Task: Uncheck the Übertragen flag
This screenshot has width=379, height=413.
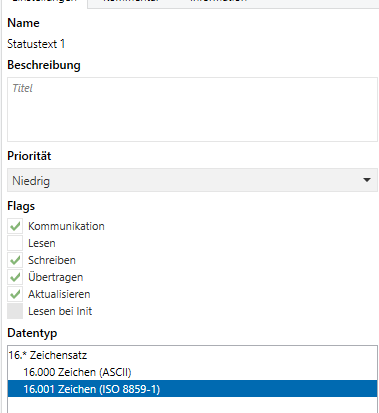Action: click(x=15, y=277)
